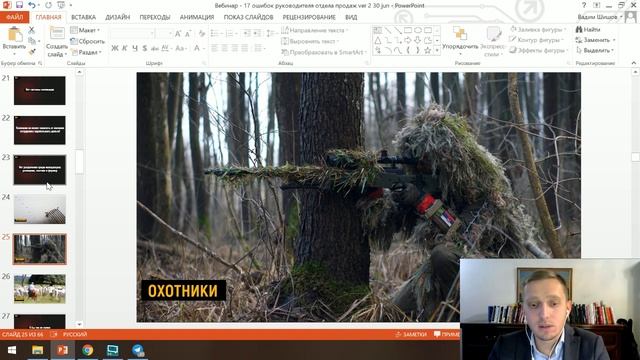Screen dimensions: 640x360
Task: Select slide 26 thumbnail with sheep
Action: coord(40,289)
